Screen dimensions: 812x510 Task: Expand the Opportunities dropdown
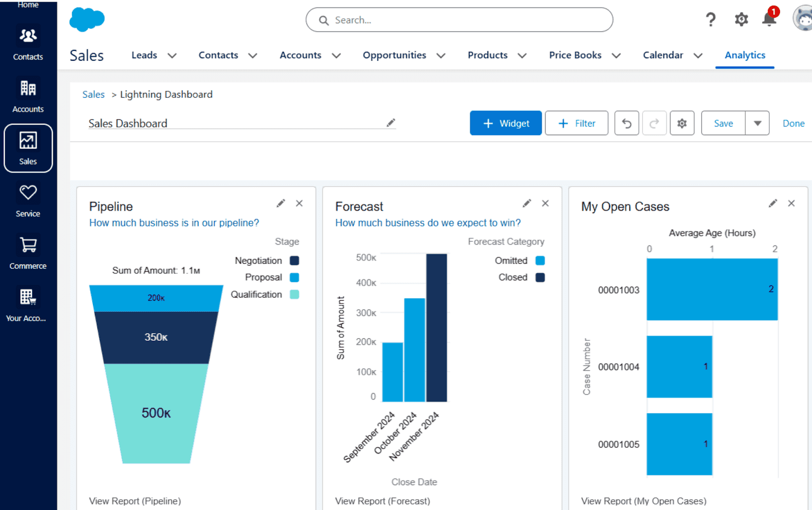pyautogui.click(x=439, y=55)
